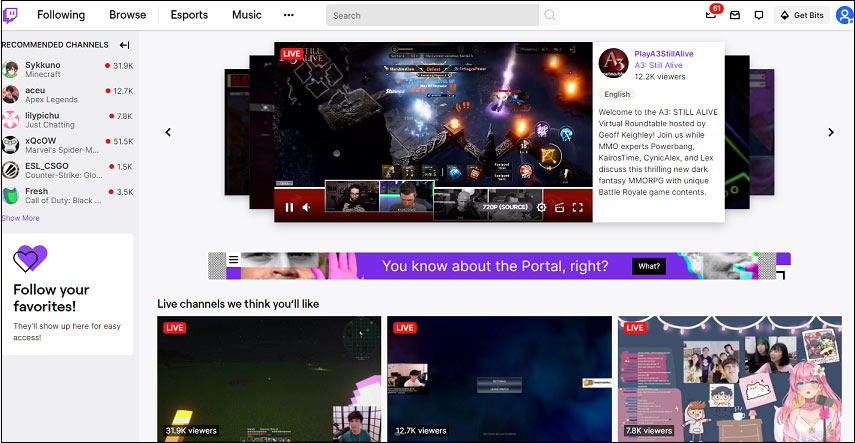The width and height of the screenshot is (855, 443).
Task: Toggle fullscreen on the player
Action: pyautogui.click(x=578, y=207)
